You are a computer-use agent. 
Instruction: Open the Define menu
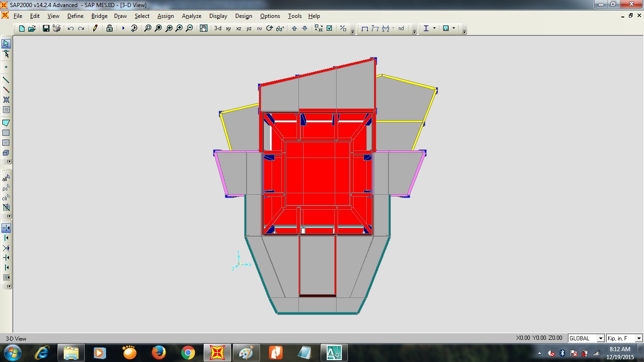[75, 16]
